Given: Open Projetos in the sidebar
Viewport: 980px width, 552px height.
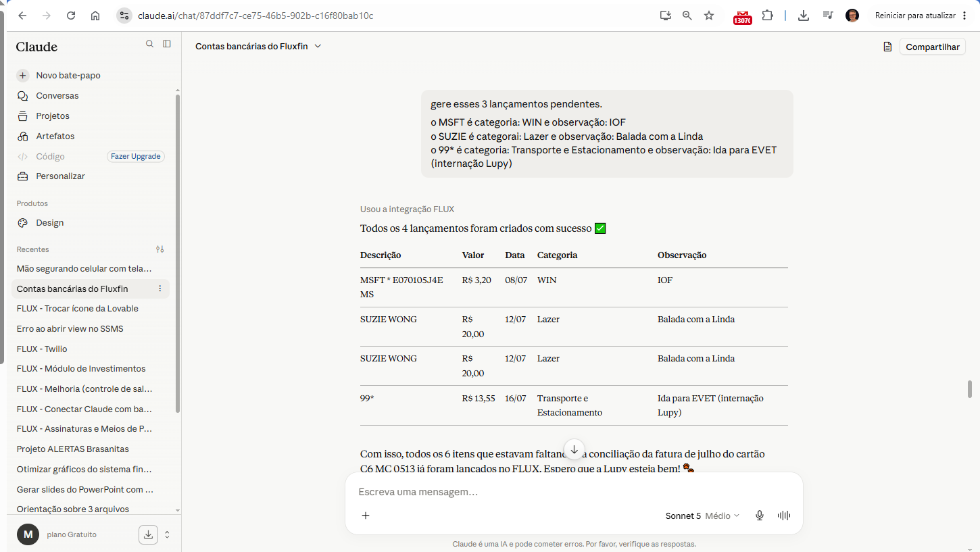Looking at the screenshot, I should click(x=53, y=116).
